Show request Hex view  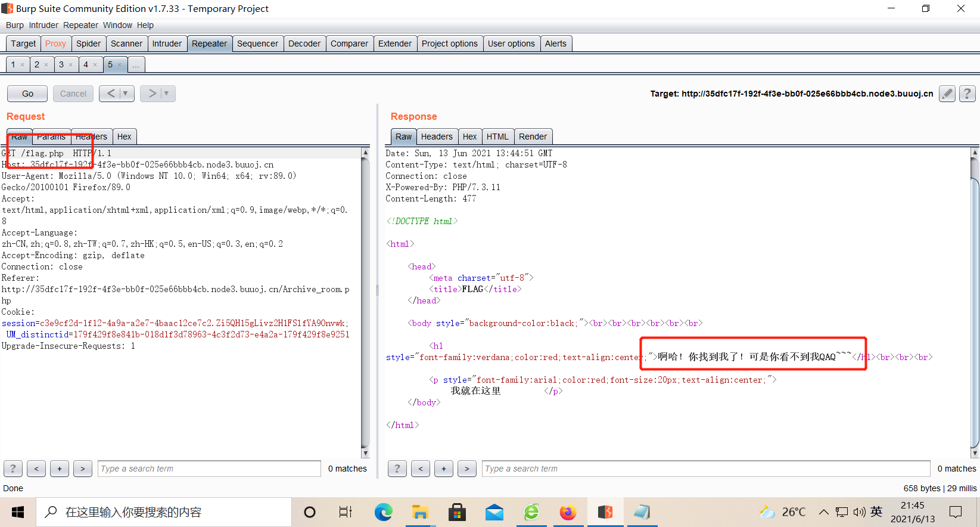click(124, 137)
